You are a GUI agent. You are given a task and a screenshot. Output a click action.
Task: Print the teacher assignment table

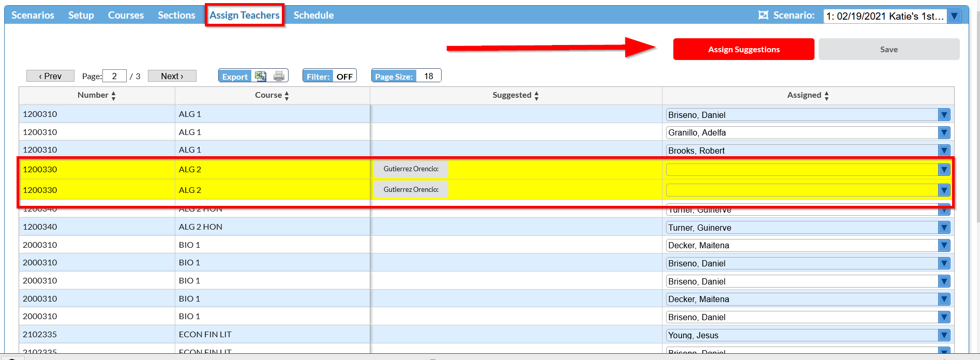click(x=279, y=76)
